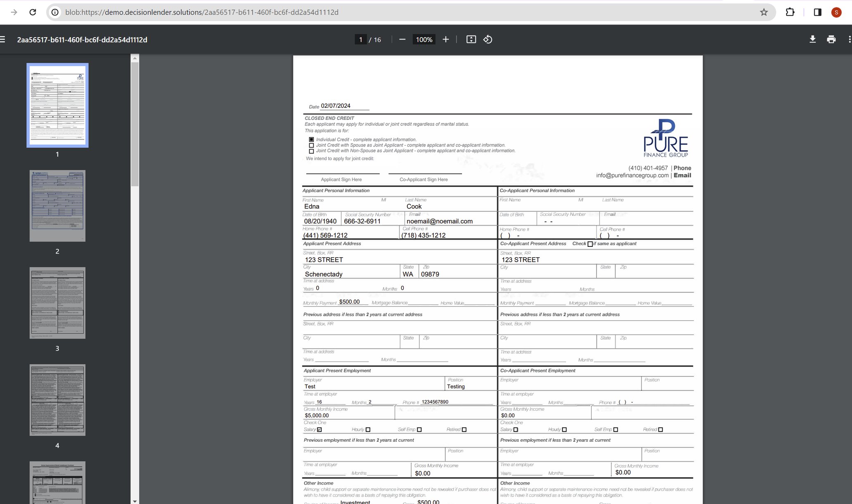Check the Joint Credit with Spouse checkbox

coord(311,145)
